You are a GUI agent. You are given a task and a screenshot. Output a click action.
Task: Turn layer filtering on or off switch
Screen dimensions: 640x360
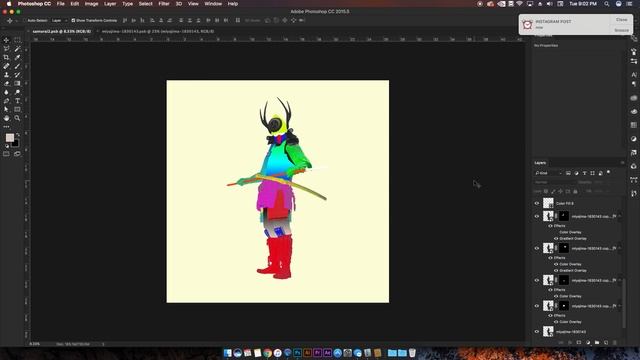point(609,173)
